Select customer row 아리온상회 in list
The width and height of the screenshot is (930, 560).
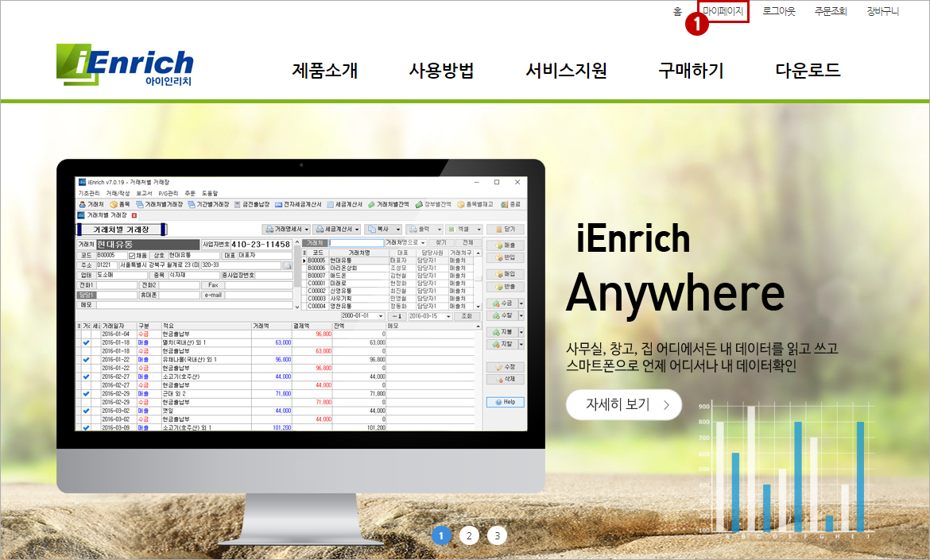tap(387, 268)
